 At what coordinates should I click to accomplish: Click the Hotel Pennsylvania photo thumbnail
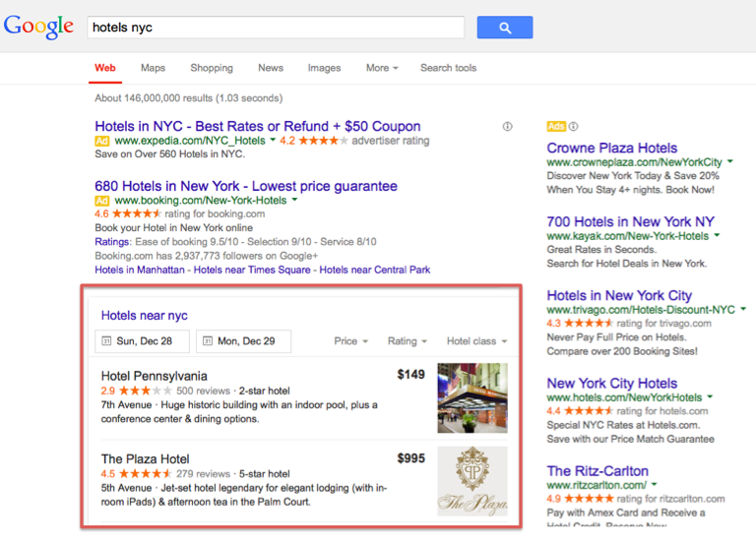pos(472,398)
